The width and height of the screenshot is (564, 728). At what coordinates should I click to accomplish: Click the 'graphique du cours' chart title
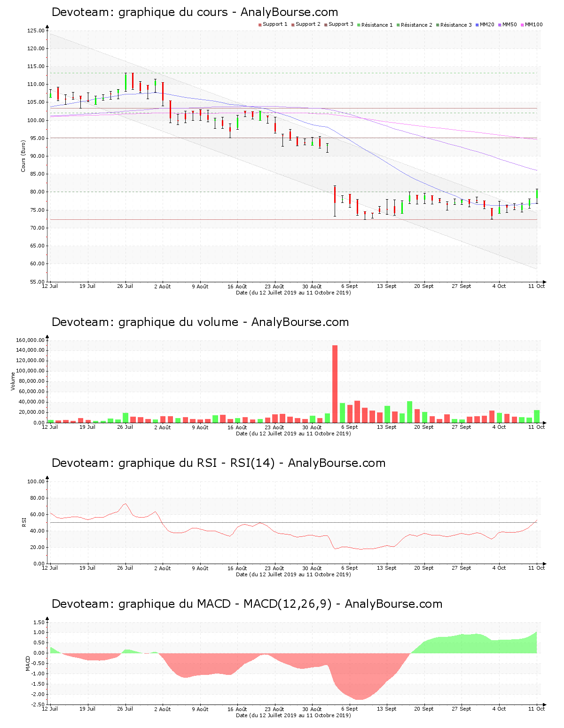click(195, 12)
